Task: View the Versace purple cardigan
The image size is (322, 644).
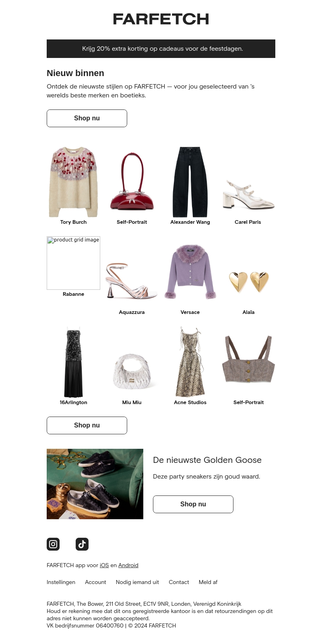Action: [x=190, y=272]
